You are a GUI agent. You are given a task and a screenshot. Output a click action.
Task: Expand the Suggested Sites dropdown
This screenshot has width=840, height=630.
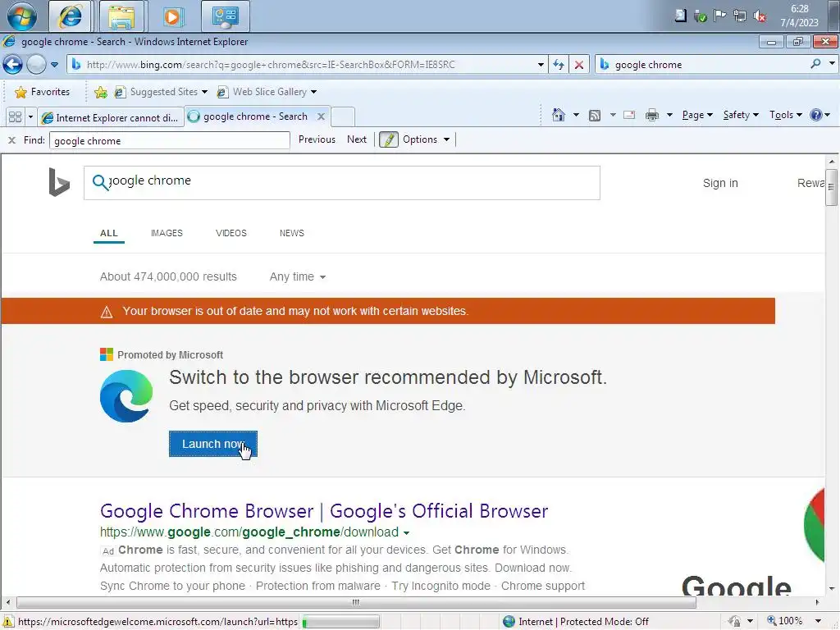coord(204,92)
